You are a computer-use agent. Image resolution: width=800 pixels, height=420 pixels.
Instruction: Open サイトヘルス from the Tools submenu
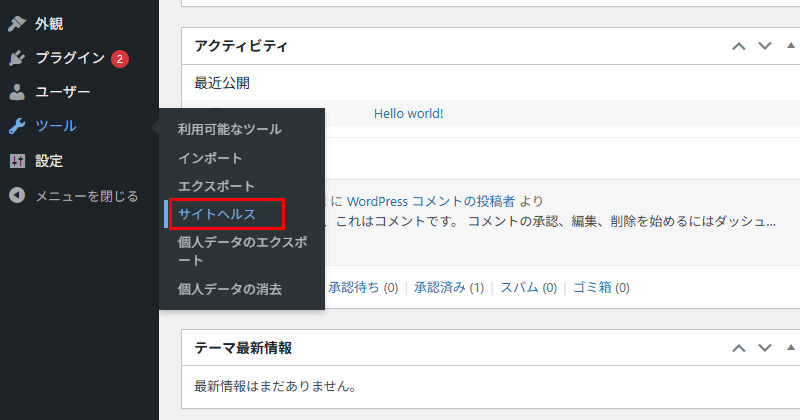tap(217, 214)
